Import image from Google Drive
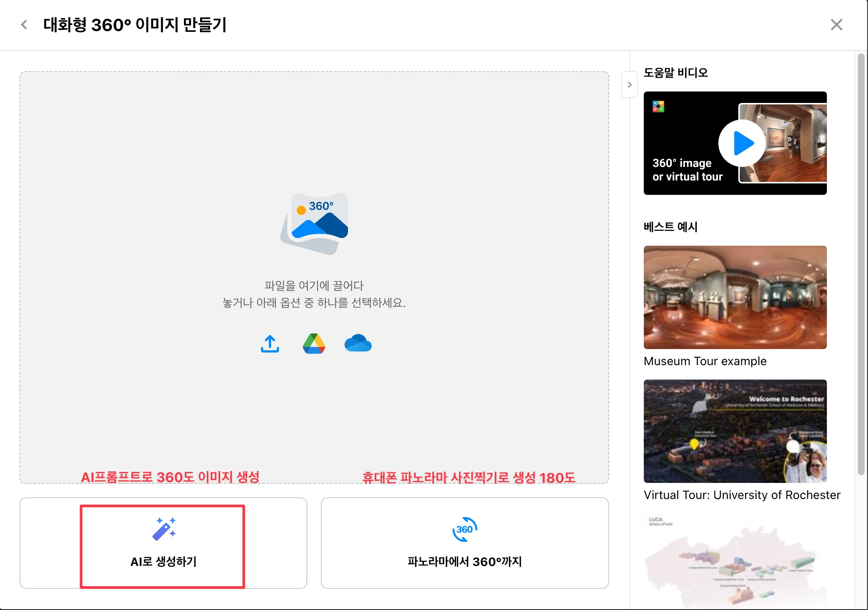 314,344
